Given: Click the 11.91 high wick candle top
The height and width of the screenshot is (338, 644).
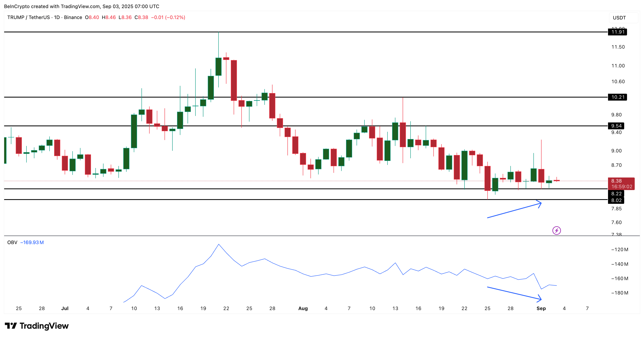Looking at the screenshot, I should 219,33.
